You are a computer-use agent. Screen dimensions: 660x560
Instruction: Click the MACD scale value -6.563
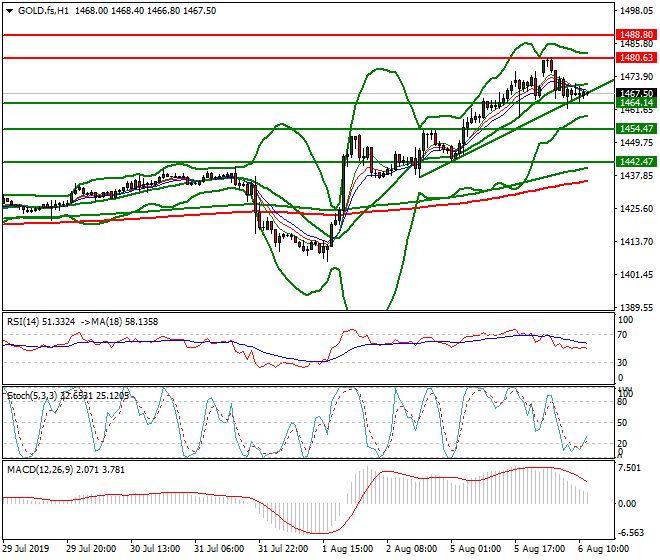631,533
